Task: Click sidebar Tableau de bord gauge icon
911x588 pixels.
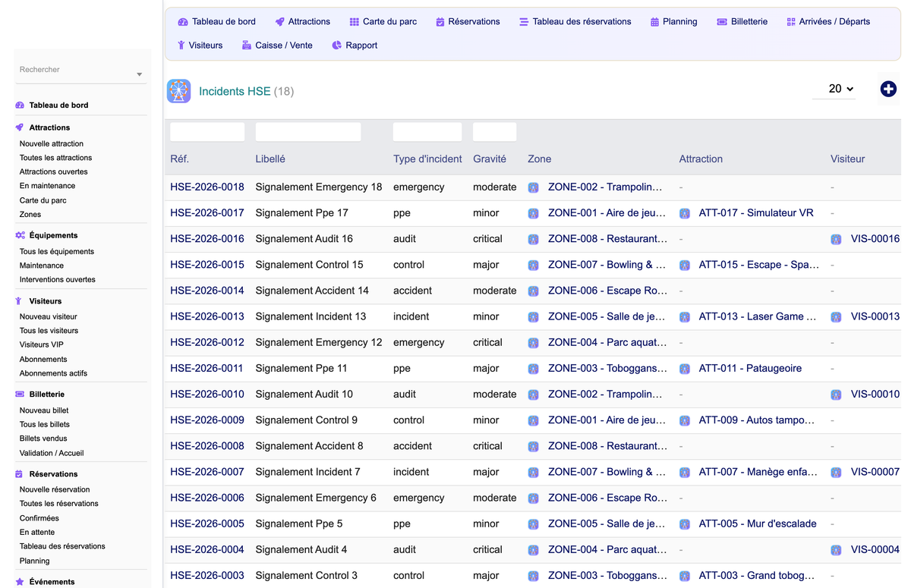Action: (x=20, y=105)
